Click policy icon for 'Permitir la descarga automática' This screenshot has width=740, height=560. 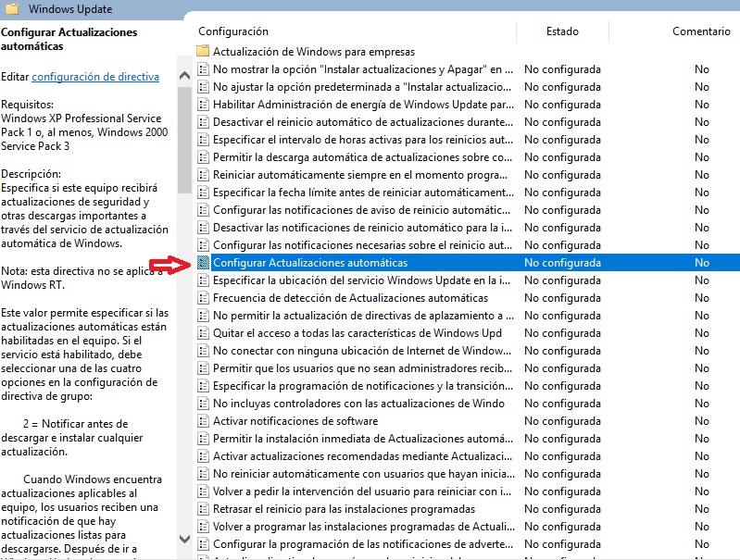coord(203,157)
